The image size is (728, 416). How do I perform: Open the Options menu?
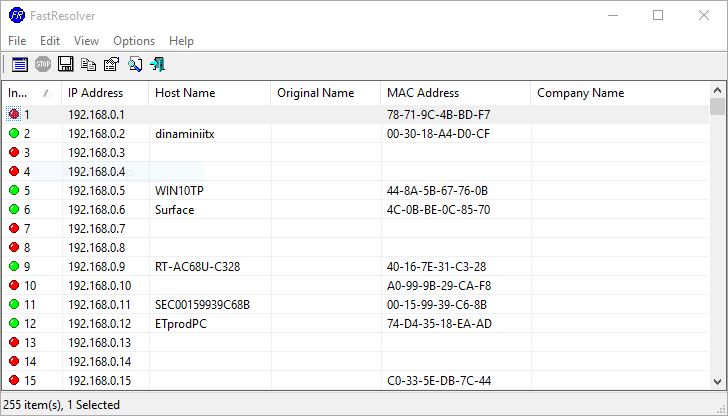pos(134,41)
